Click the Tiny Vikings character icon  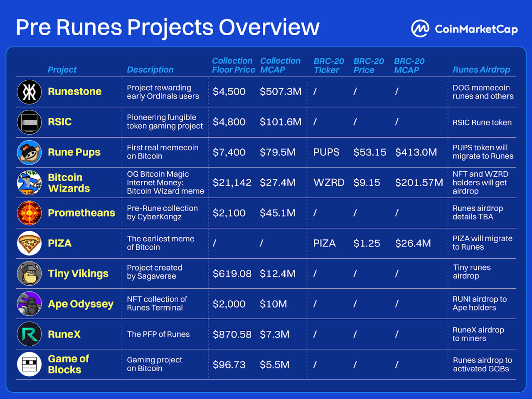point(29,273)
